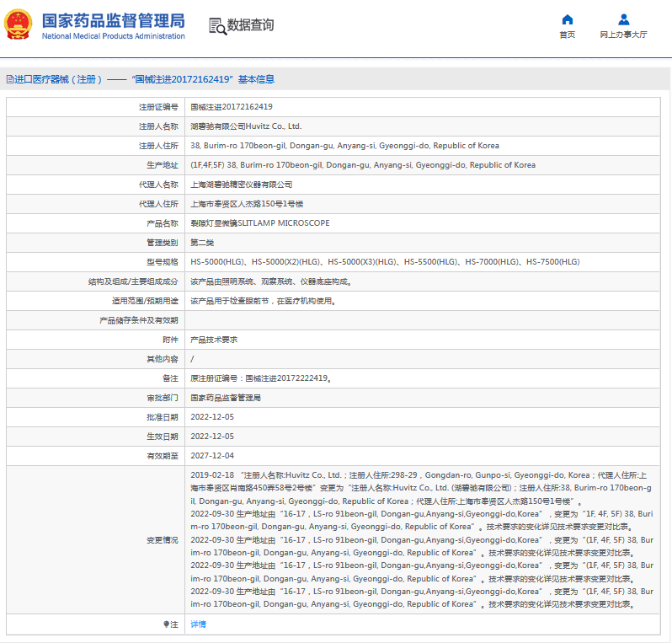Select the 进口医疗器械（注册） breadcrumb title
Image resolution: width=672 pixels, height=643 pixels.
point(58,79)
